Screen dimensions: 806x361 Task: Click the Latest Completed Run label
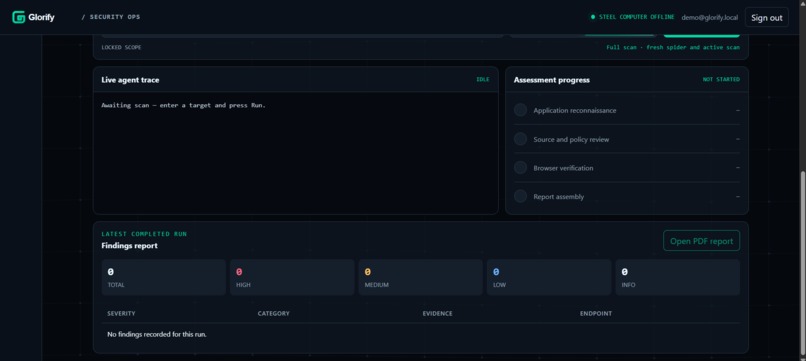(x=144, y=234)
